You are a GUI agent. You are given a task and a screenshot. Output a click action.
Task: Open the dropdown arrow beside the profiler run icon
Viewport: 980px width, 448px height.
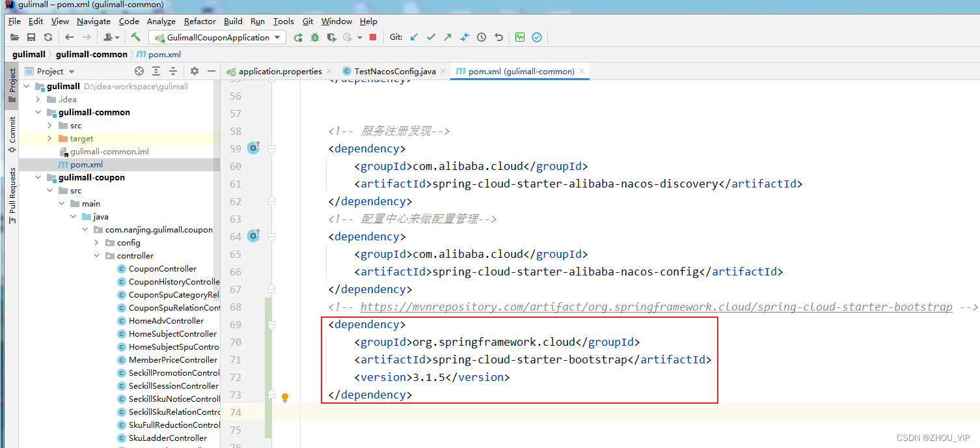[x=360, y=38]
